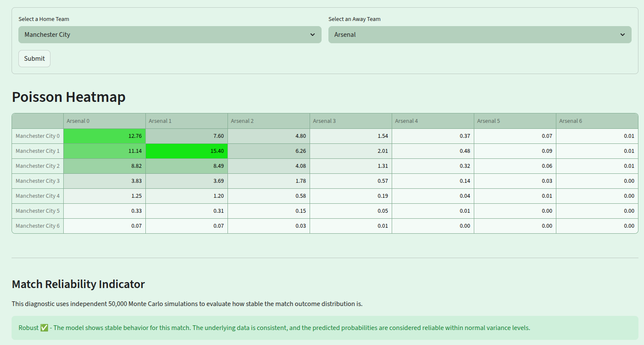Click the cell with value 8.82
This screenshot has width=644, height=345.
click(104, 166)
